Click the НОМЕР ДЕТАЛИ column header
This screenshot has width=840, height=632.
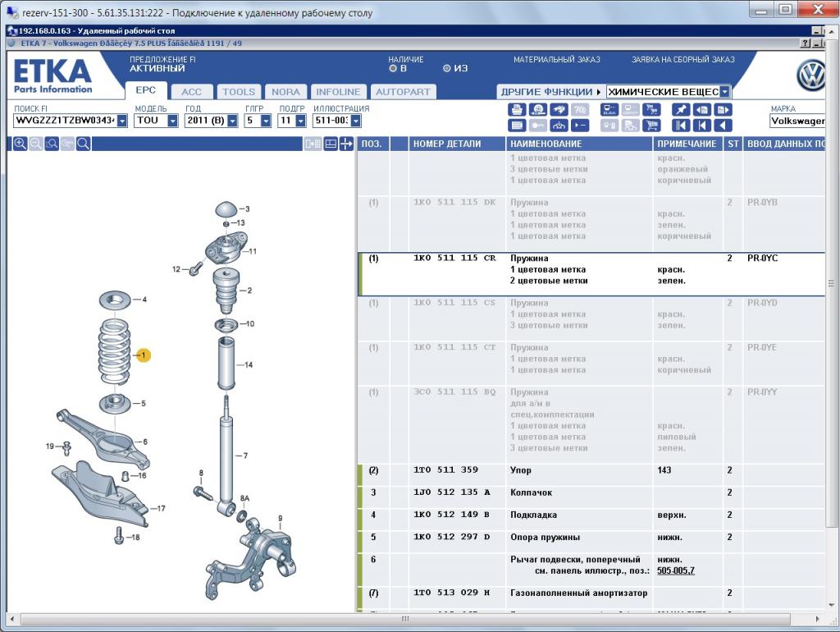(457, 144)
